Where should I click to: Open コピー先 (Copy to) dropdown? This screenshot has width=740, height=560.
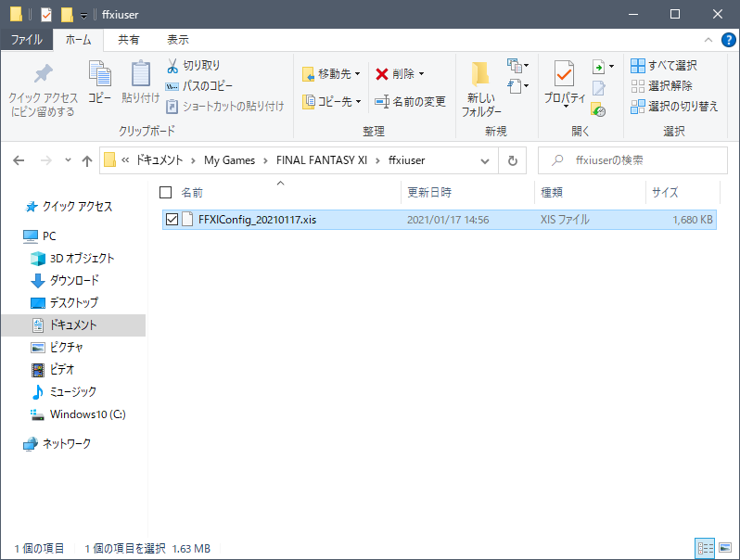click(332, 101)
